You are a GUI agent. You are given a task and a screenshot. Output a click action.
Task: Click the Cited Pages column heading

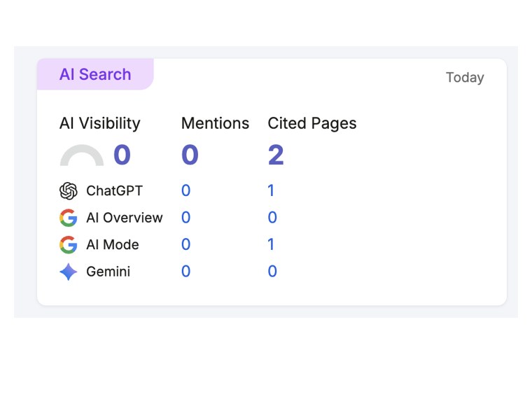point(312,123)
